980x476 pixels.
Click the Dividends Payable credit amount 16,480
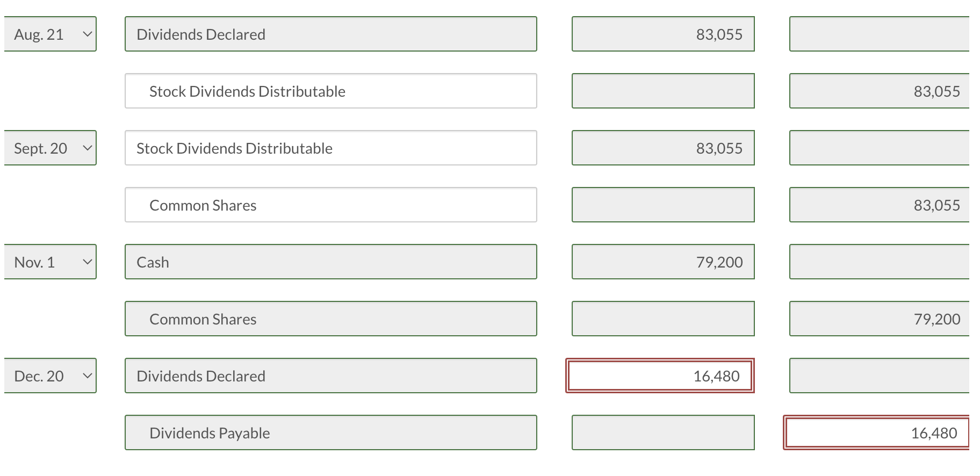(x=876, y=432)
